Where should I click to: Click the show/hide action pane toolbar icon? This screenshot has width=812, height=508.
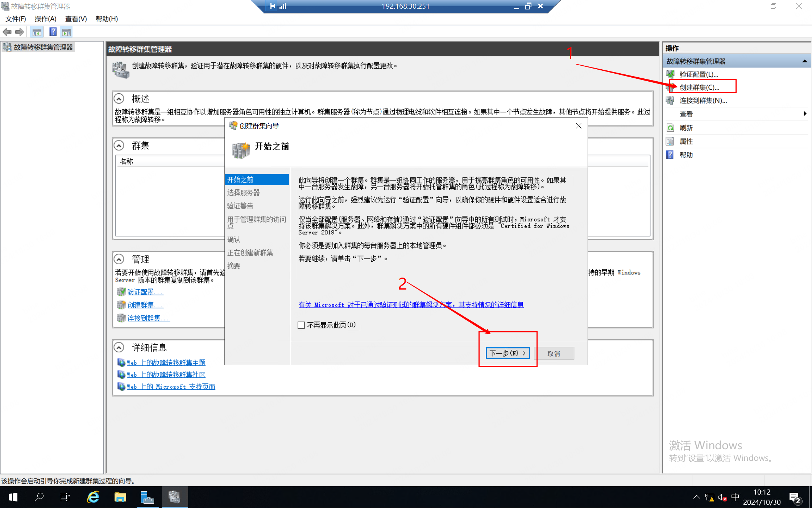pos(66,32)
